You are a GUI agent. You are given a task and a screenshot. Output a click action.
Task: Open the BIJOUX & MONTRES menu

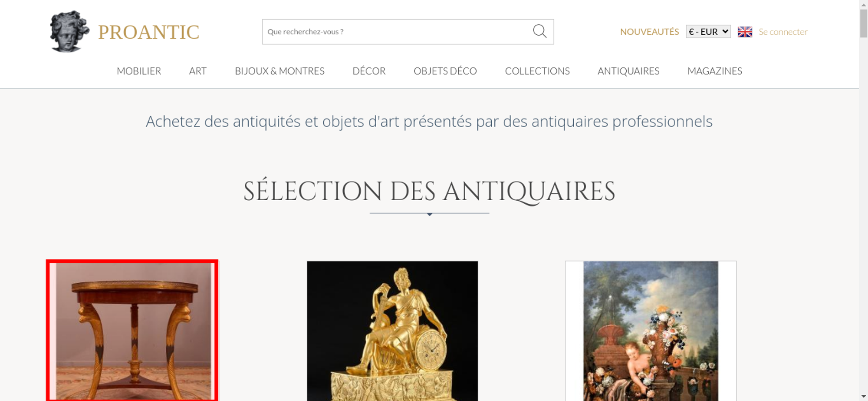pos(279,71)
